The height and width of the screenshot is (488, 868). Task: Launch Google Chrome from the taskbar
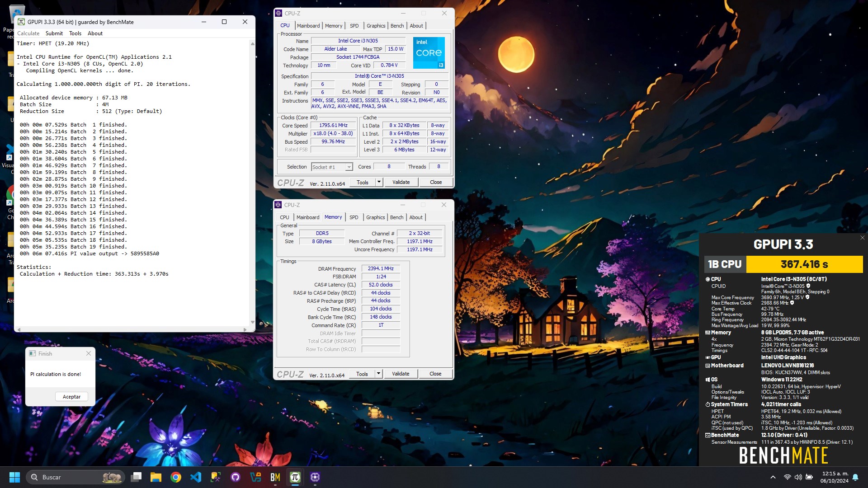click(176, 477)
